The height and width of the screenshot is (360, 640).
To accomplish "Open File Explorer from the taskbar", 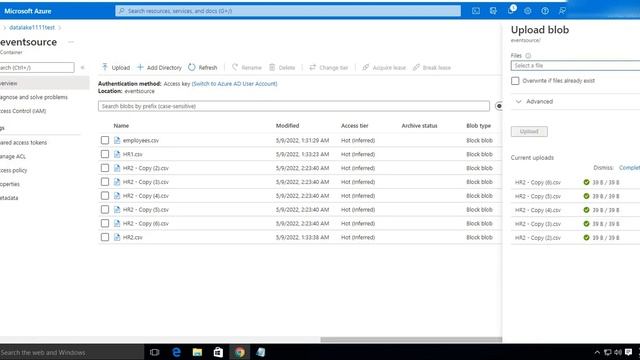I will [197, 352].
